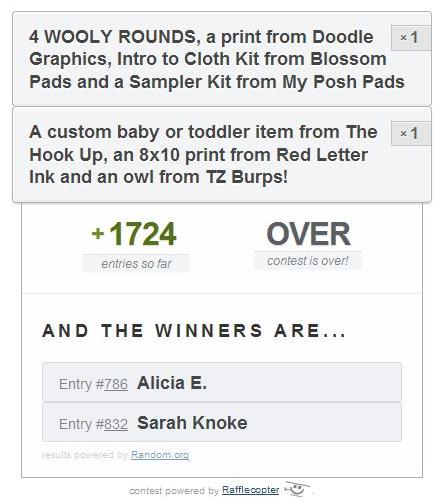Screen dimensions: 442x503
Task: Click winner name Sarah Knoke
Action: tap(192, 423)
